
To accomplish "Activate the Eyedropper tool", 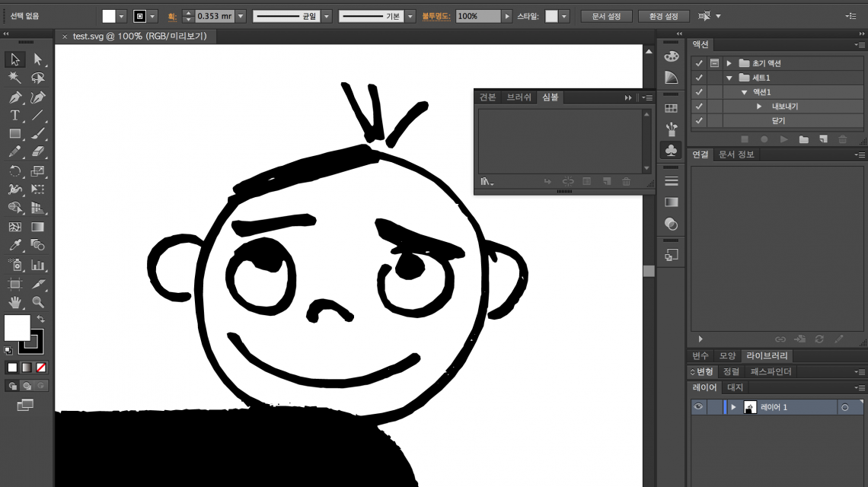I will [x=14, y=245].
